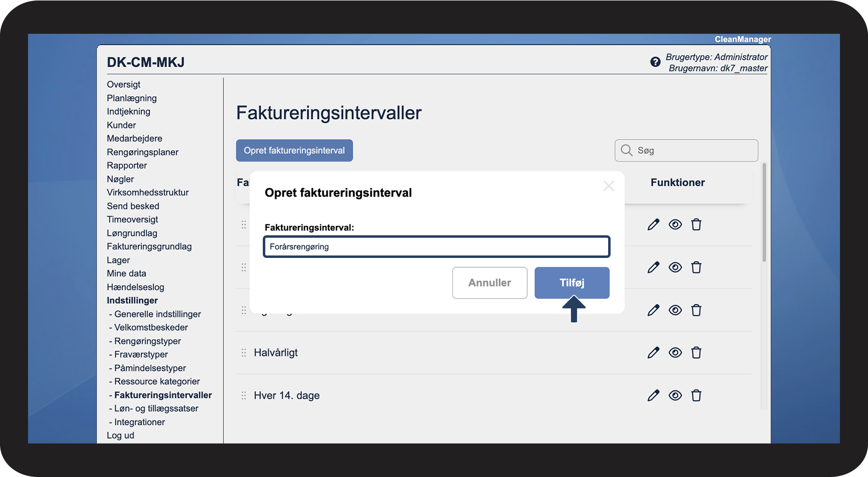
Task: Select Nøgler in the side menu
Action: click(x=120, y=179)
